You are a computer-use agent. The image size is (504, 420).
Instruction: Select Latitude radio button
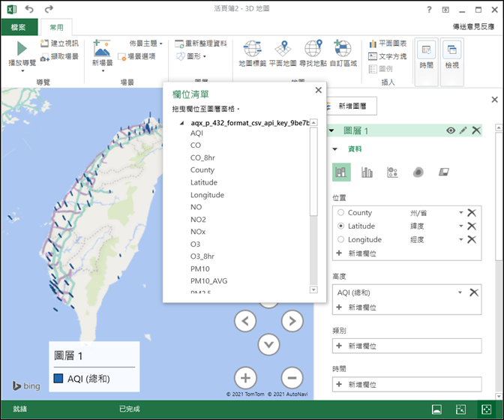[340, 226]
